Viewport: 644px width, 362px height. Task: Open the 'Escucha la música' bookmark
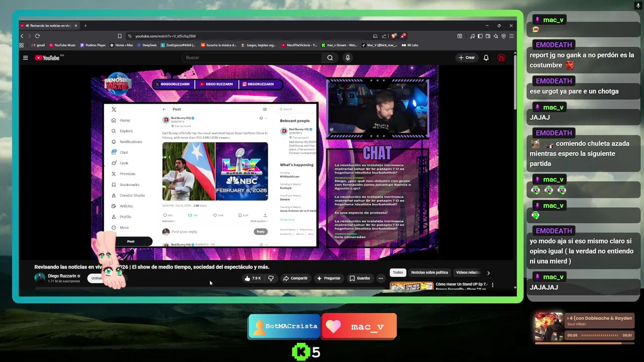(x=218, y=45)
